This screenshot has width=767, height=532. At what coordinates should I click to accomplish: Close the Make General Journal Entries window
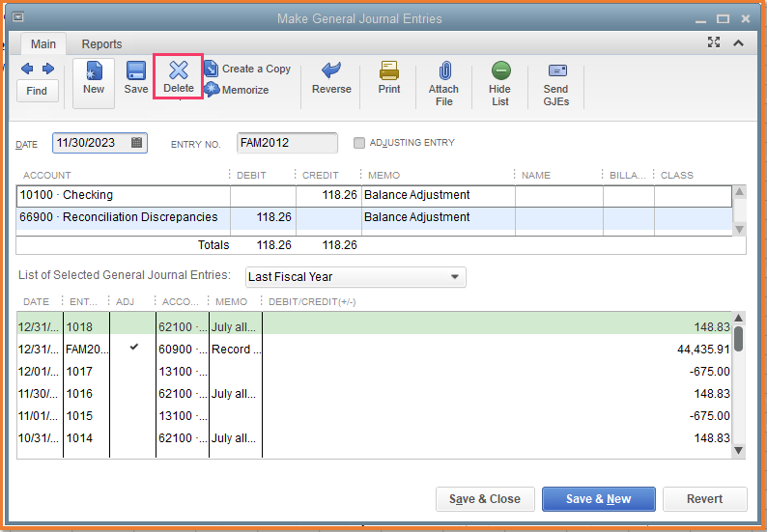[x=746, y=18]
